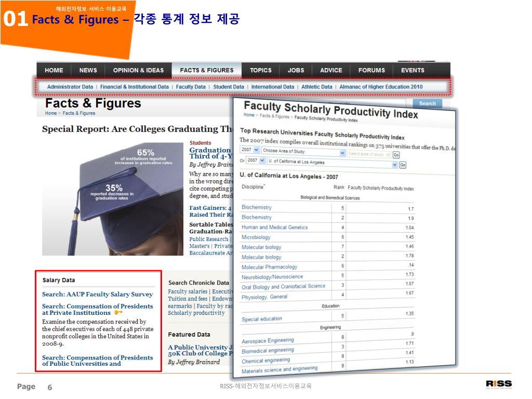
Task: Open the Biomedical engineering link
Action: 268,351
